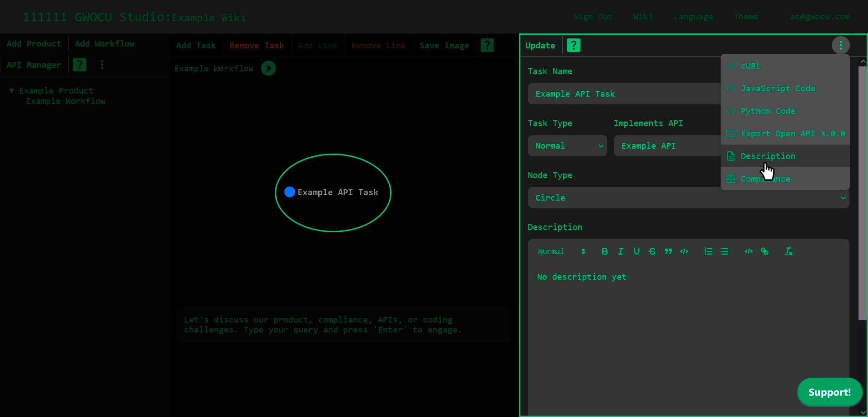Select Example Workflow in the tree
Viewport: 868px width, 417px height.
pos(66,101)
